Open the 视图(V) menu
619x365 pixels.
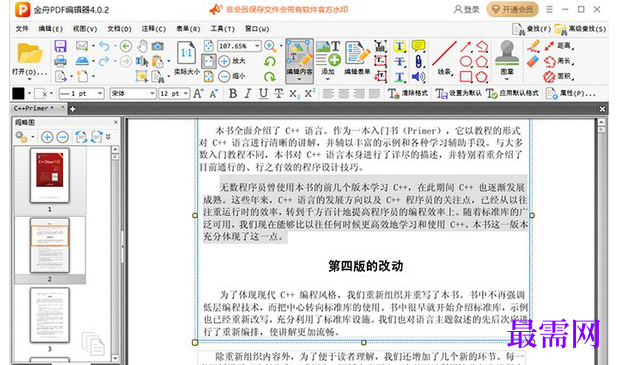(85, 29)
